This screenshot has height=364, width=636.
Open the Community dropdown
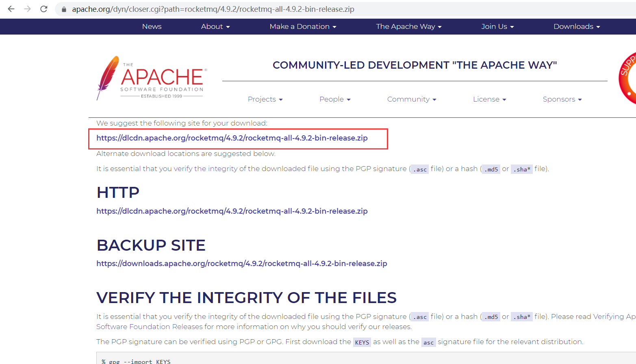click(412, 99)
